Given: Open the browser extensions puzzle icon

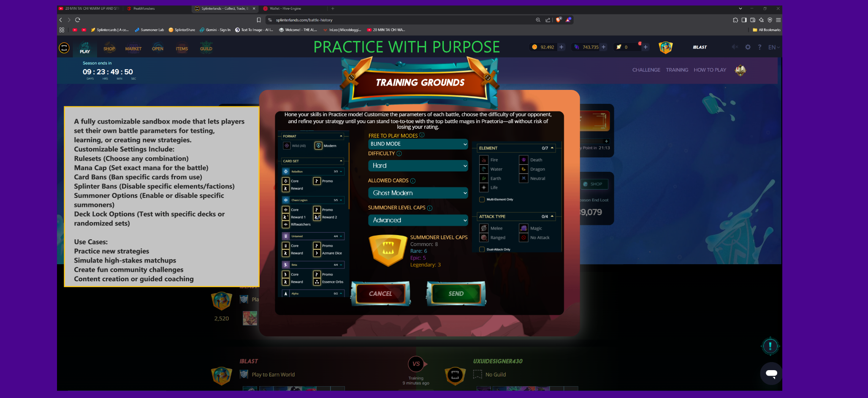Looking at the screenshot, I should point(735,20).
